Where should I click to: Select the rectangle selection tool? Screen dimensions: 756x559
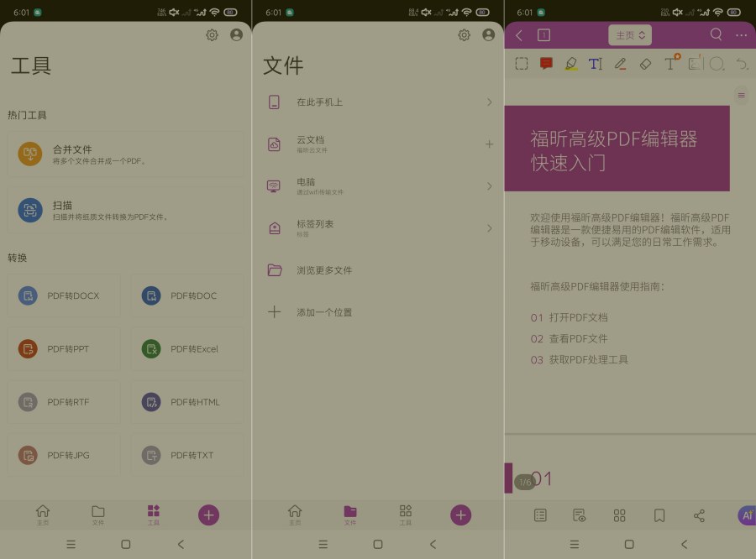coord(521,64)
